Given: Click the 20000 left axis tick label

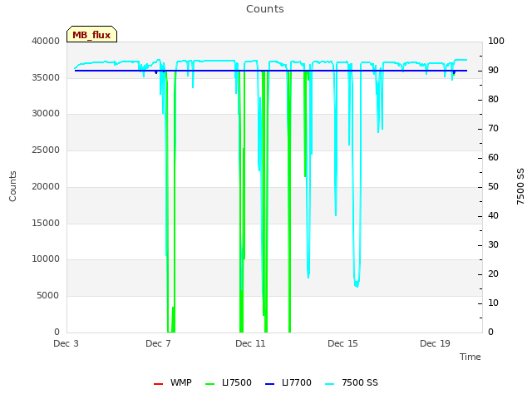Looking at the screenshot, I should point(46,186).
